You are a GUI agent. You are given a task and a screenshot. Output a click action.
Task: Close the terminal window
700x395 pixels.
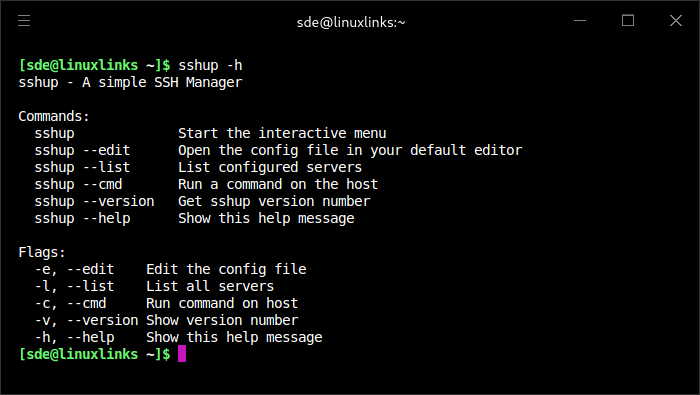(676, 21)
